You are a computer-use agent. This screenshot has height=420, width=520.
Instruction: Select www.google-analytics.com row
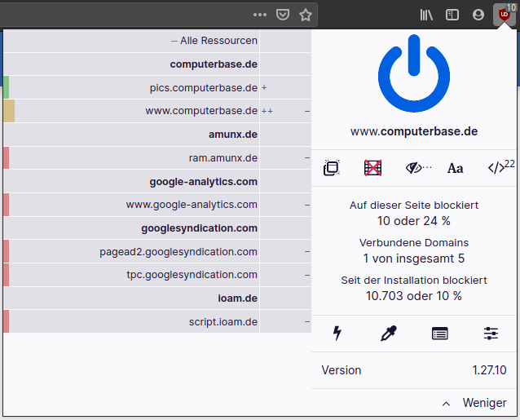131,205
